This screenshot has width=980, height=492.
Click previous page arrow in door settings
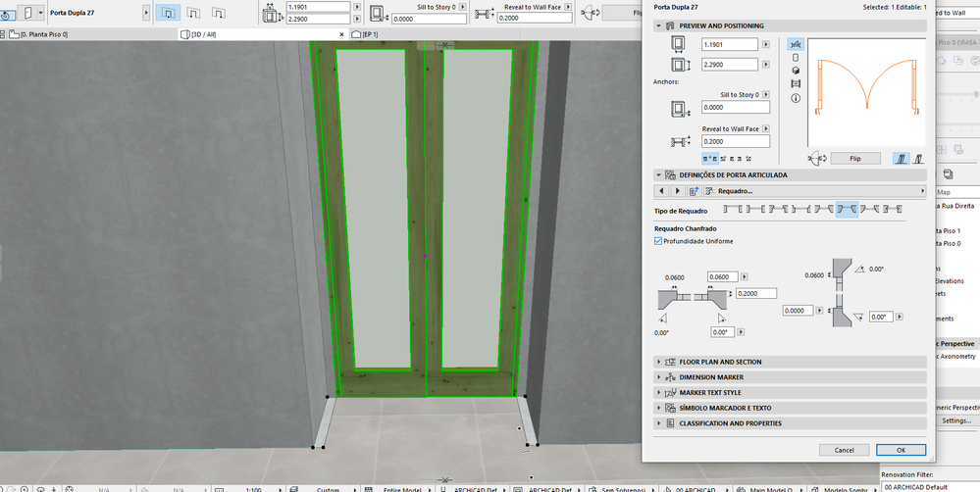click(662, 191)
